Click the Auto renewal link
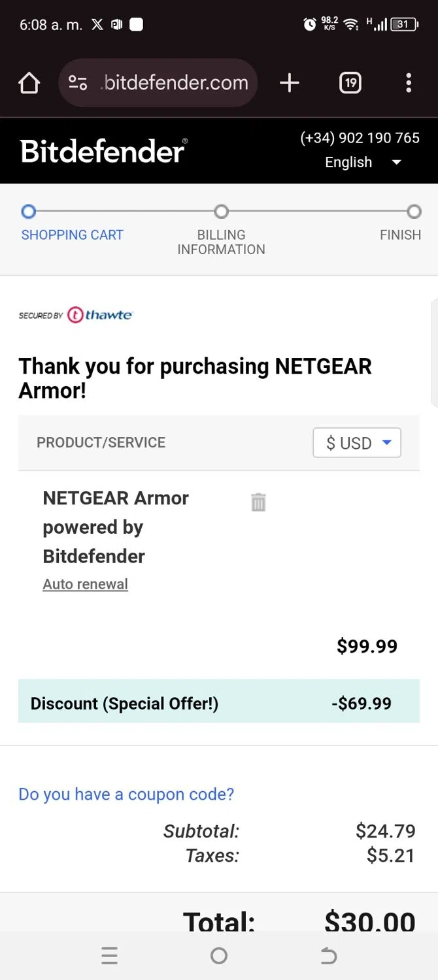This screenshot has height=980, width=438. tap(85, 584)
